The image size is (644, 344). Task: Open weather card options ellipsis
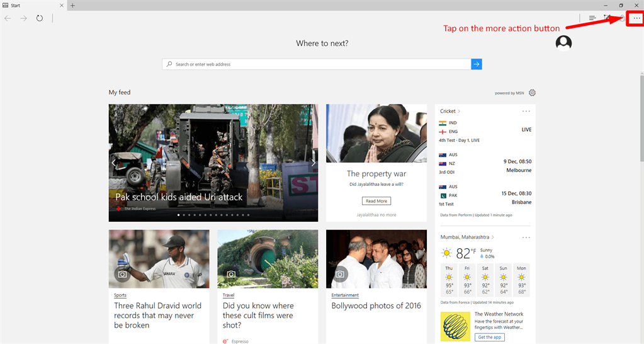pos(526,238)
